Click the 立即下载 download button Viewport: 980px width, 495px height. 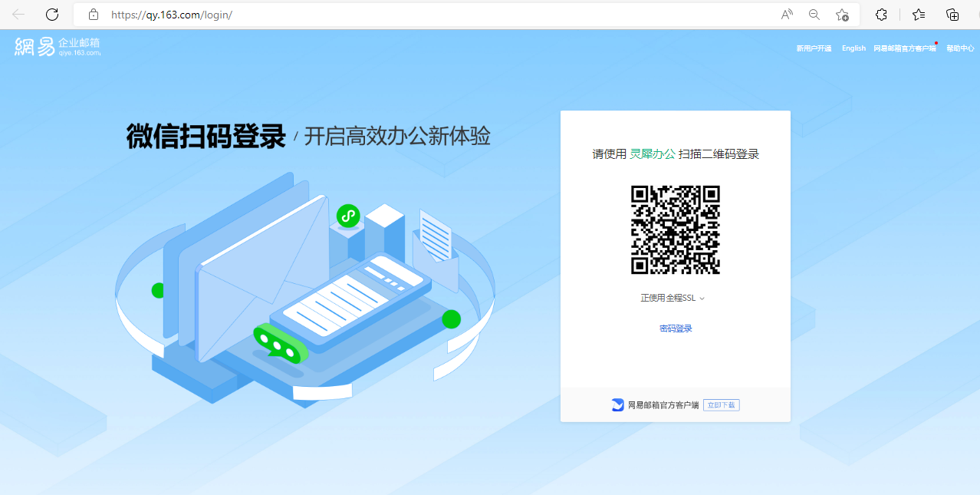click(721, 405)
